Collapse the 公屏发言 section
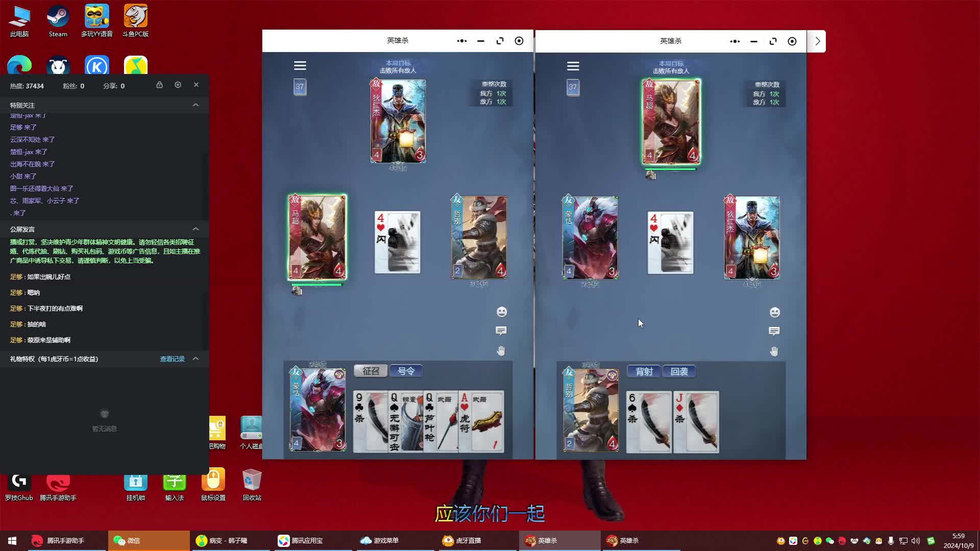 pos(195,229)
